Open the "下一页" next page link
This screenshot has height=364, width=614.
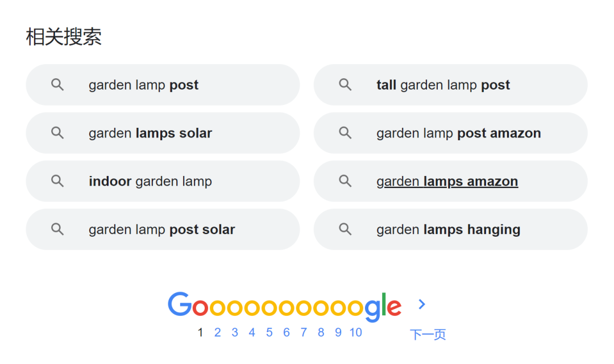coord(428,334)
